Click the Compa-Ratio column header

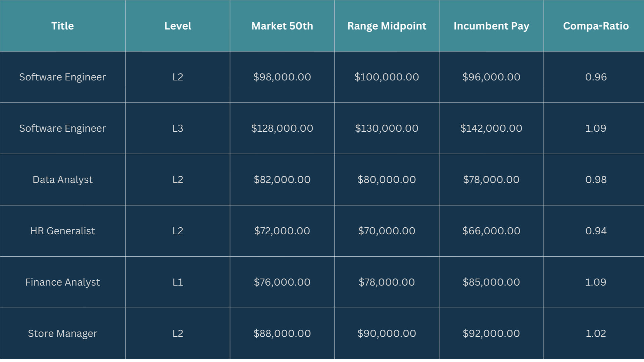coord(596,26)
